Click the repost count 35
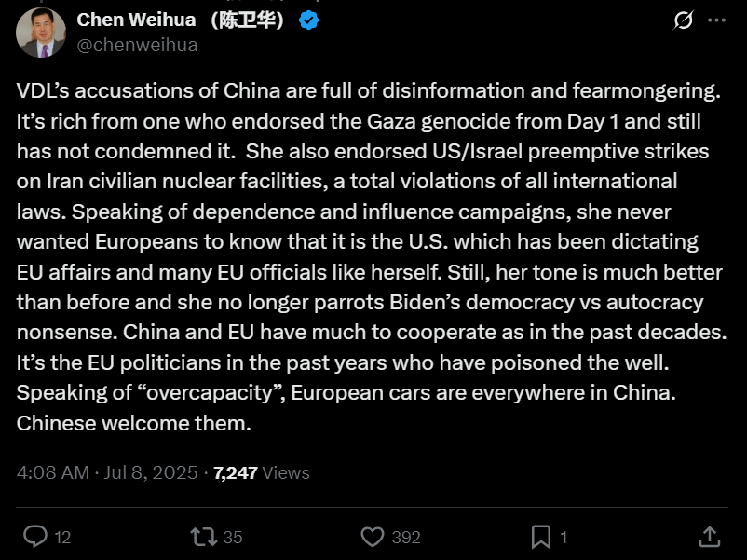The height and width of the screenshot is (560, 747). pyautogui.click(x=233, y=538)
